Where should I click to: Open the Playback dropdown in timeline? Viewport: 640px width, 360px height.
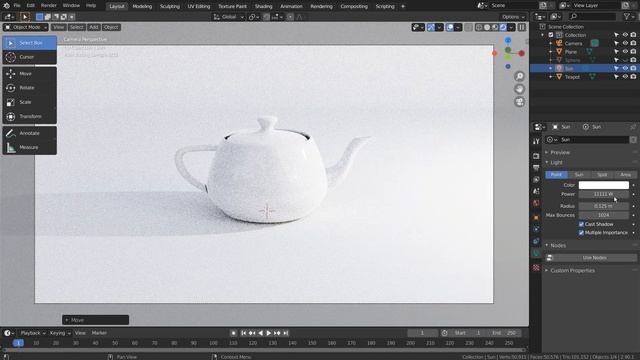tap(33, 333)
